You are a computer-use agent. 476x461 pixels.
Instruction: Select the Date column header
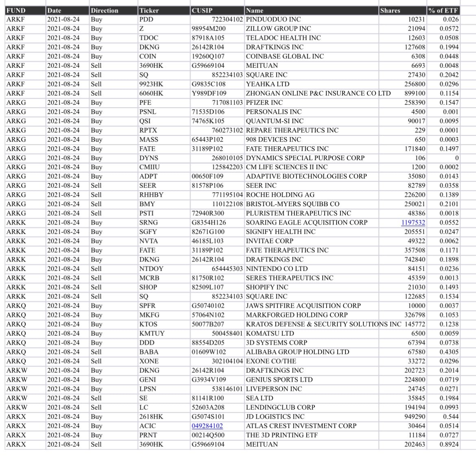pyautogui.click(x=68, y=11)
